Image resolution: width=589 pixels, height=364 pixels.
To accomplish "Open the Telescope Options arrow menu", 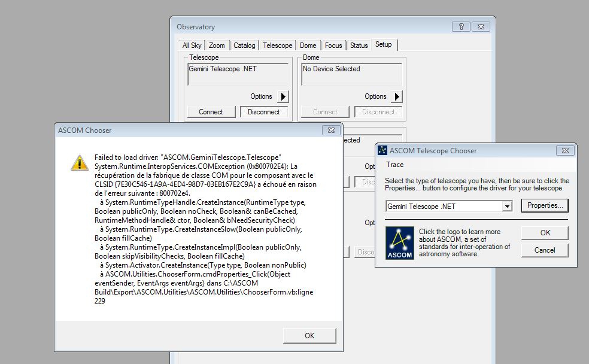I will pos(283,96).
